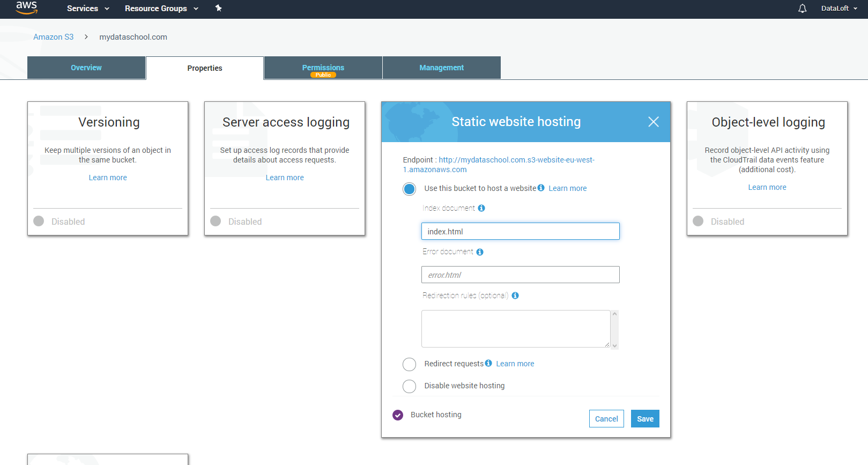The image size is (868, 465).
Task: Click into Redirection rules text area
Action: [516, 329]
